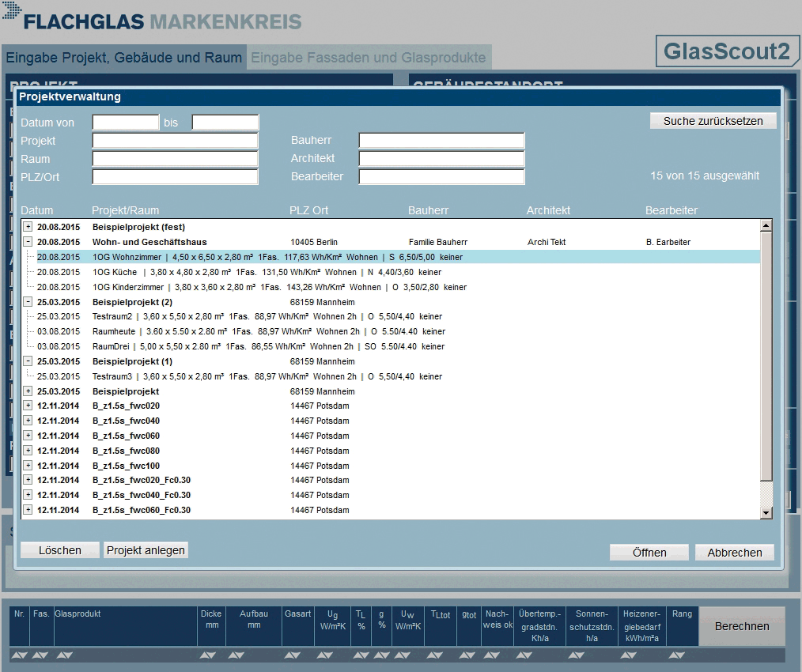Click the project list vertical scrollbar thumb

(x=766, y=356)
